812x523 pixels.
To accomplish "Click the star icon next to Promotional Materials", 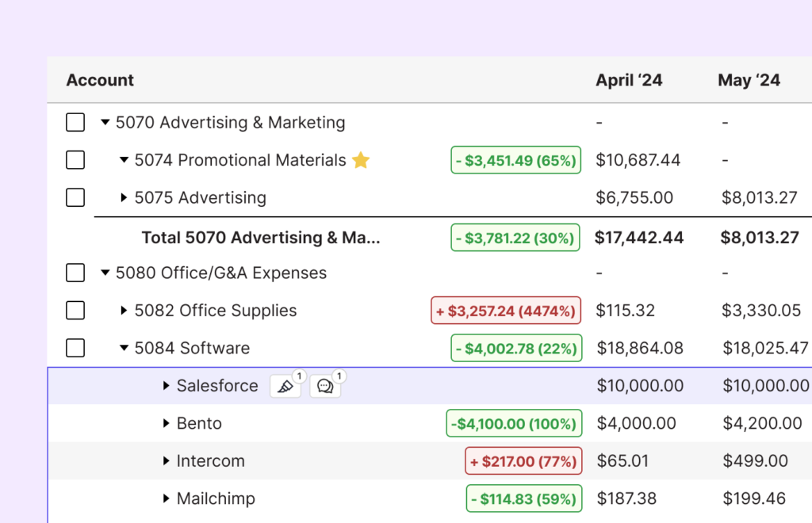I will coord(361,161).
